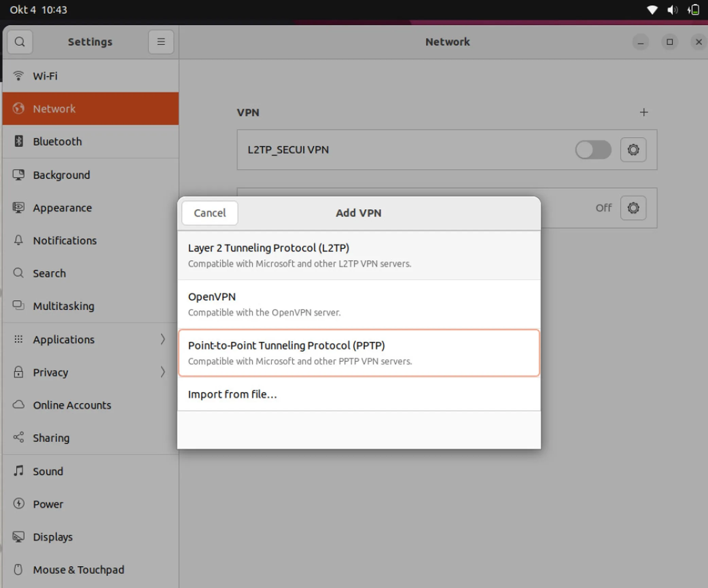Choose Layer 2 Tunneling Protocol (L2TP)
Screen dimensions: 708x588
pyautogui.click(x=359, y=255)
